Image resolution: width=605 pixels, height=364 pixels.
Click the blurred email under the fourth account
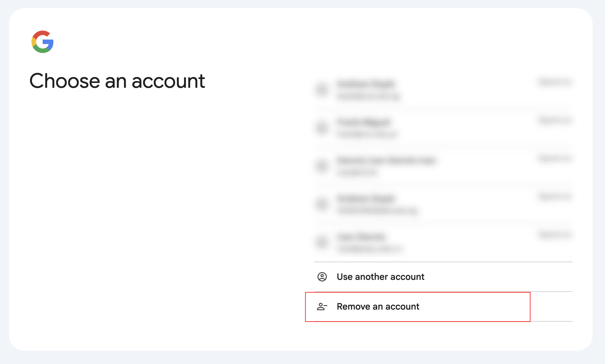tap(377, 211)
